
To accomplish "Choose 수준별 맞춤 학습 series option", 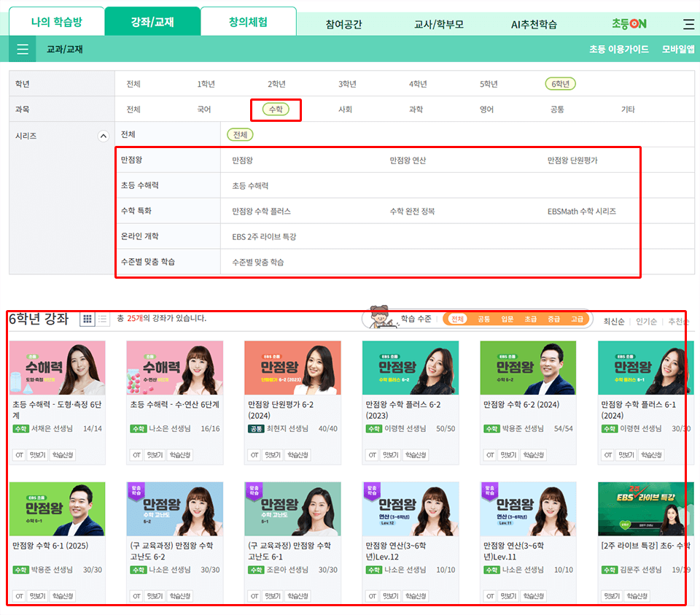I will click(257, 262).
